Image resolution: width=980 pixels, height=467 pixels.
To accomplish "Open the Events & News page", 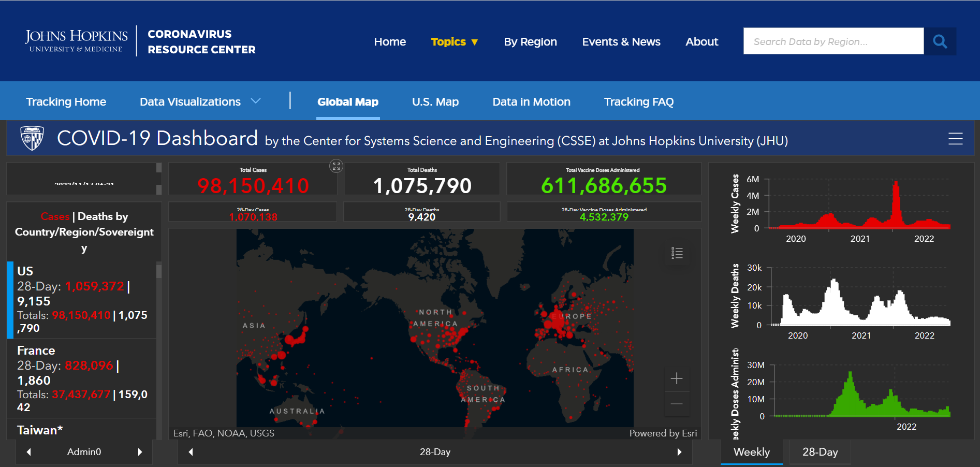I will (621, 42).
